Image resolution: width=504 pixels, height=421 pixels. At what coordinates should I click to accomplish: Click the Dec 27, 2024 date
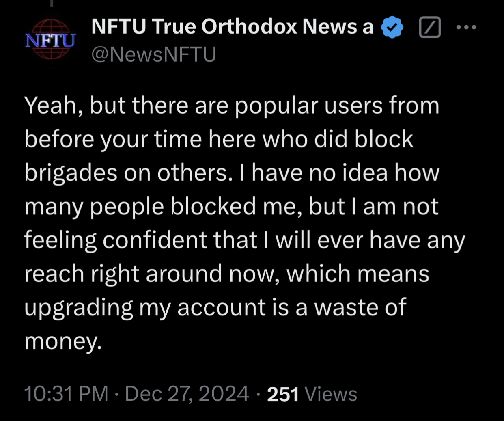point(187,394)
